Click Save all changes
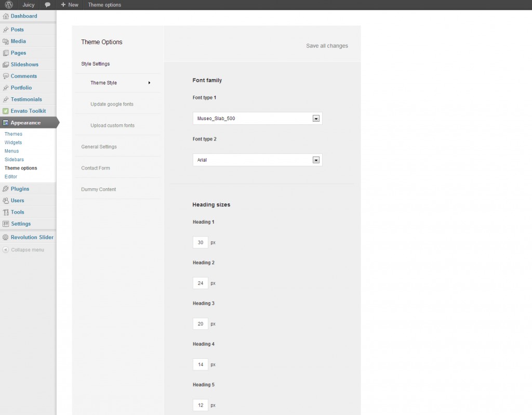The height and width of the screenshot is (415, 532). click(327, 46)
